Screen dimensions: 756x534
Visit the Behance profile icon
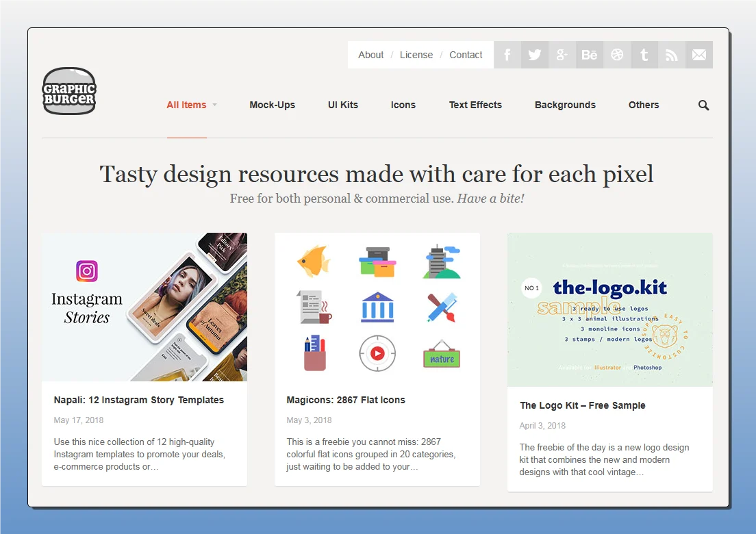point(590,55)
